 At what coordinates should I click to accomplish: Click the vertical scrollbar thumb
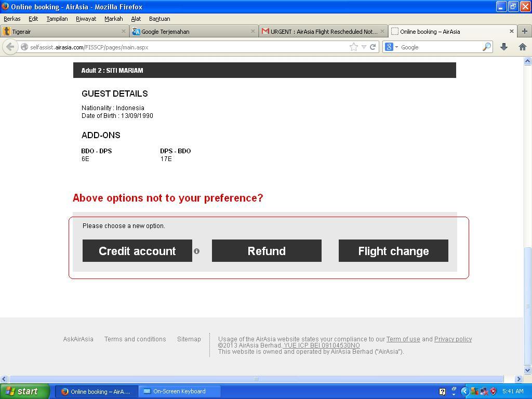(x=527, y=307)
